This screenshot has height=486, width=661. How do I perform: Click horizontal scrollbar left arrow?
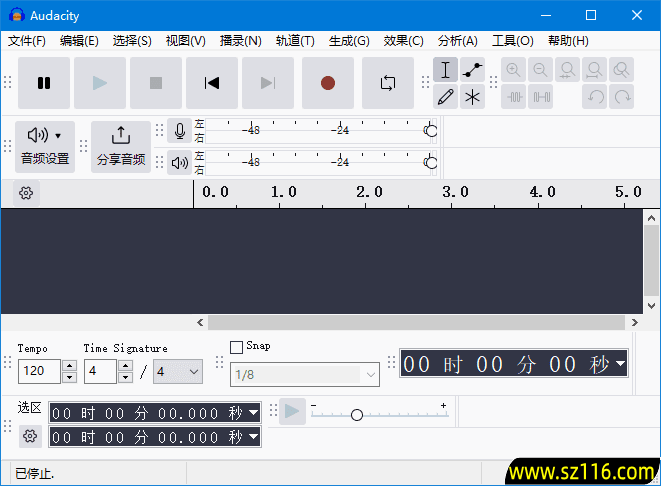pos(200,322)
